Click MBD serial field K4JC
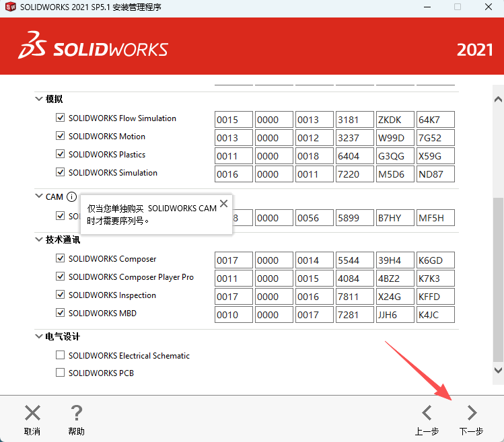The image size is (504, 442). (435, 314)
